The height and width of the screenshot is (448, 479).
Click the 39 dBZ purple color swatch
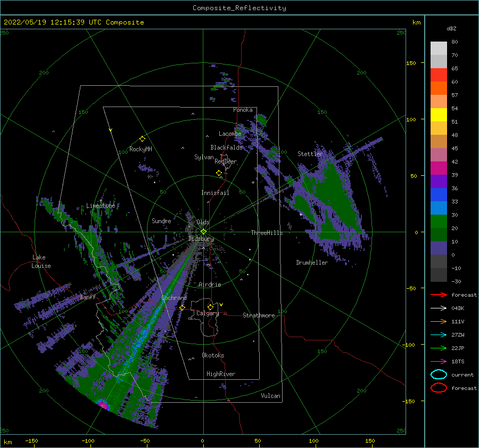439,181
